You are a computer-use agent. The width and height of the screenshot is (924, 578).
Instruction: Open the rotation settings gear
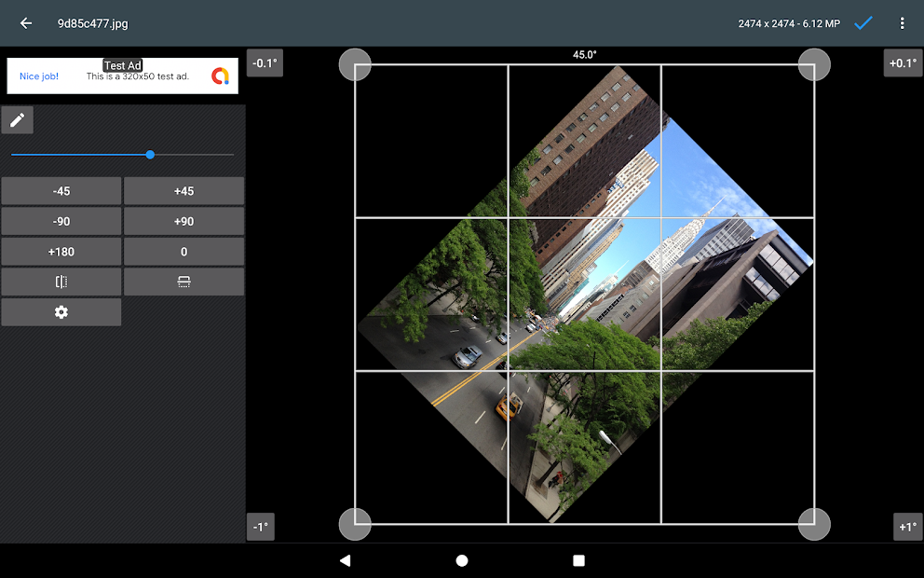point(61,311)
